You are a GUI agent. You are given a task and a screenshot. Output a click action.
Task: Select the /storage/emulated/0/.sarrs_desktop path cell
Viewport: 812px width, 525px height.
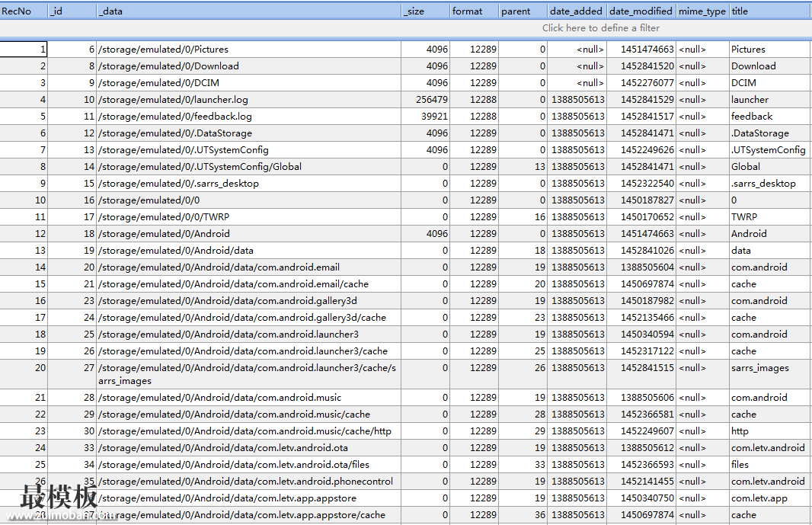point(249,184)
